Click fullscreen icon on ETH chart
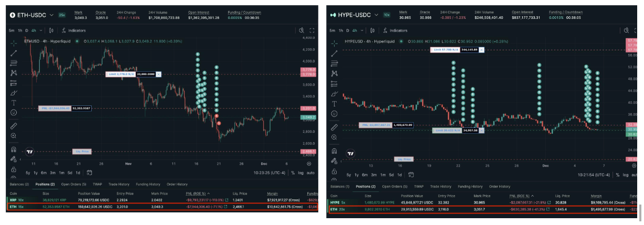Viewport: 644px width, 225px height. click(x=312, y=30)
